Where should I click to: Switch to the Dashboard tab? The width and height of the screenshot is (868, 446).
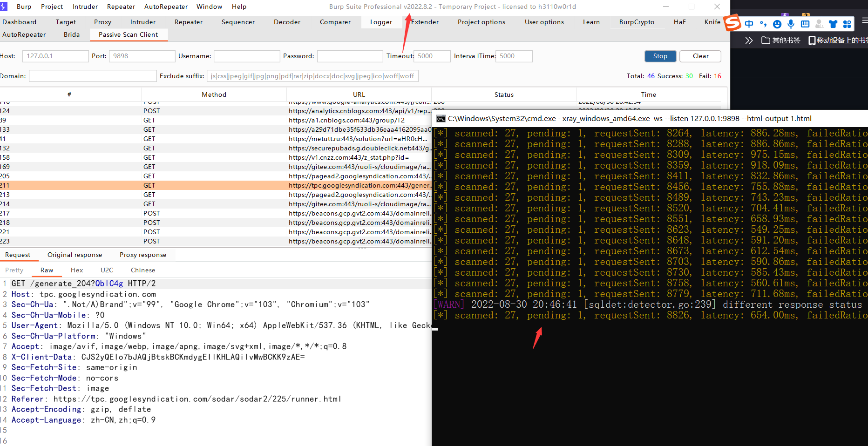(19, 22)
